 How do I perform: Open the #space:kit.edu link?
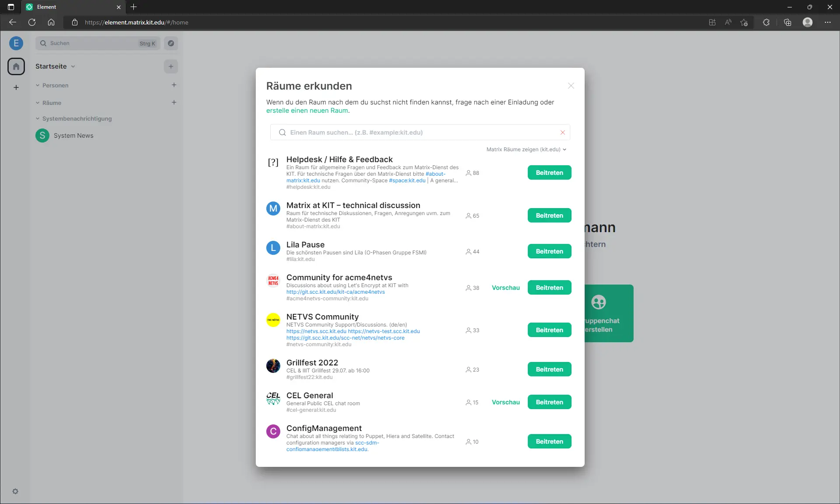point(407,181)
